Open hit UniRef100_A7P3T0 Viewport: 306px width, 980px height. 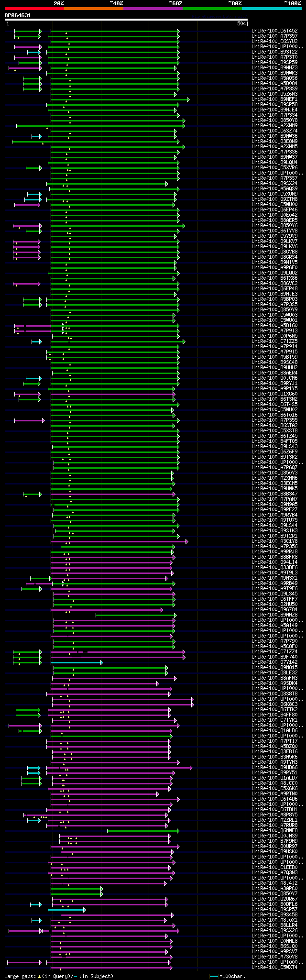(274, 57)
